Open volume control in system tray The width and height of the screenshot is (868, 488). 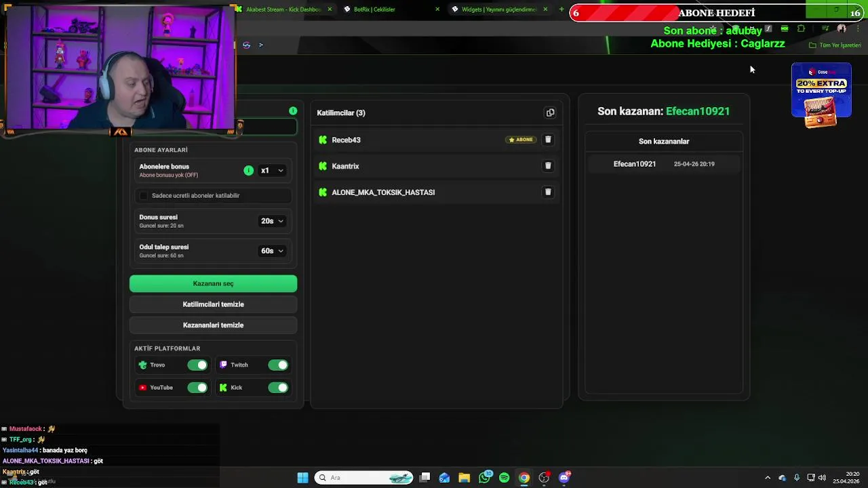click(x=822, y=478)
